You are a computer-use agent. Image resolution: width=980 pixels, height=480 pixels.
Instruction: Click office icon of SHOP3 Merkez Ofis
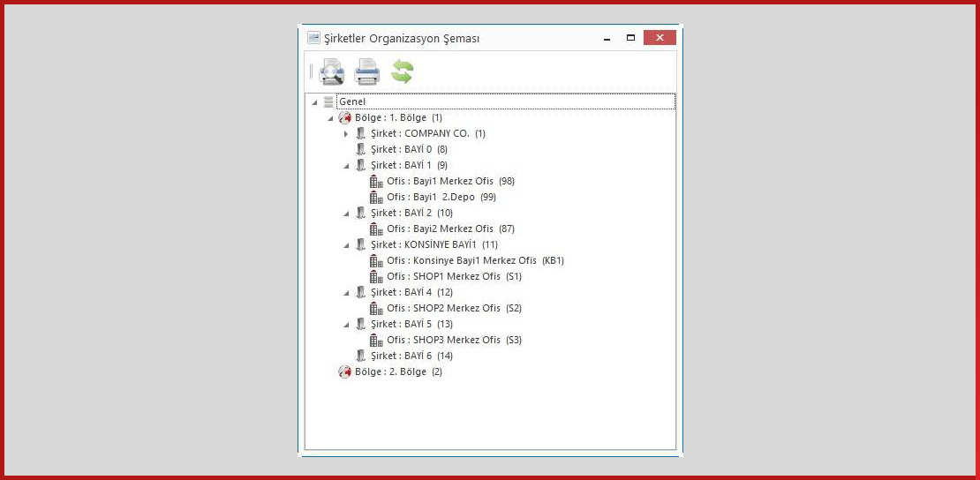point(376,340)
